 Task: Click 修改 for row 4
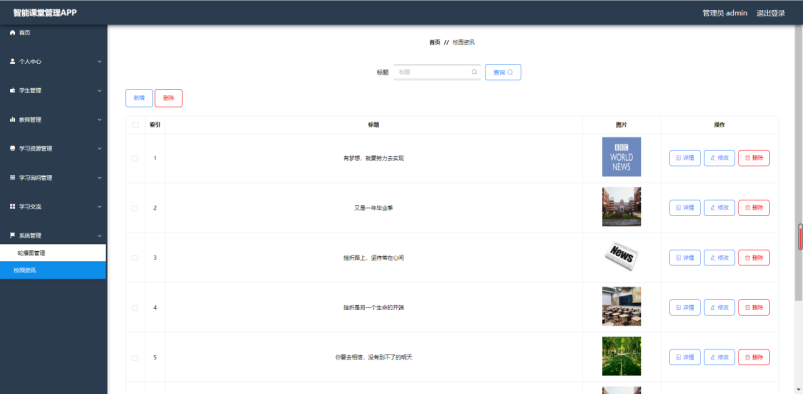[x=720, y=307]
